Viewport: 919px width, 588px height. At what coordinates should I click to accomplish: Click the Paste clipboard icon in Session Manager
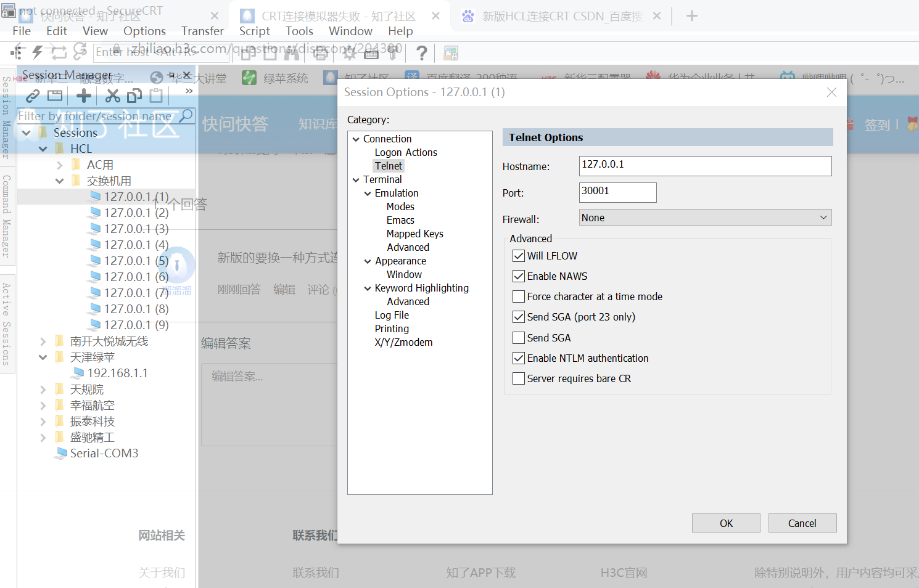point(157,96)
